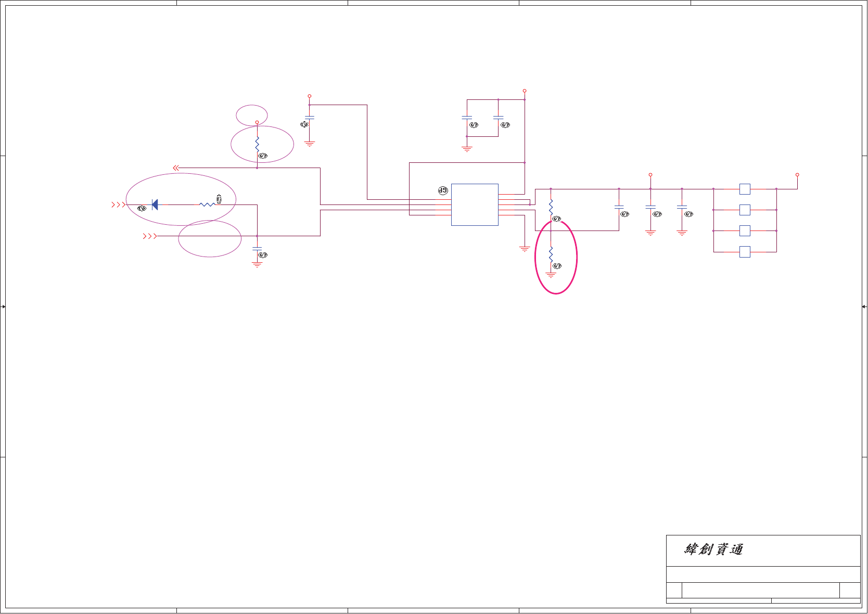Click the 緯創資通 logo in title block
The image size is (868, 614).
tap(713, 549)
